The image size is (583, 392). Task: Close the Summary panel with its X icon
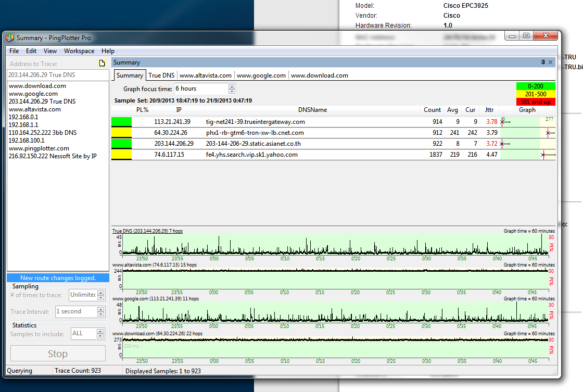click(551, 62)
